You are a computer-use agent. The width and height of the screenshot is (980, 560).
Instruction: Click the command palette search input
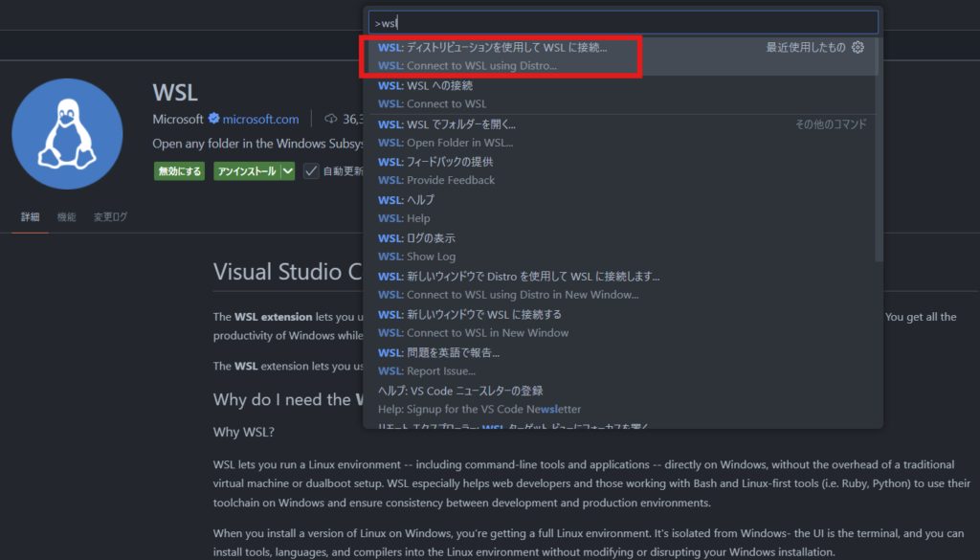(x=622, y=22)
